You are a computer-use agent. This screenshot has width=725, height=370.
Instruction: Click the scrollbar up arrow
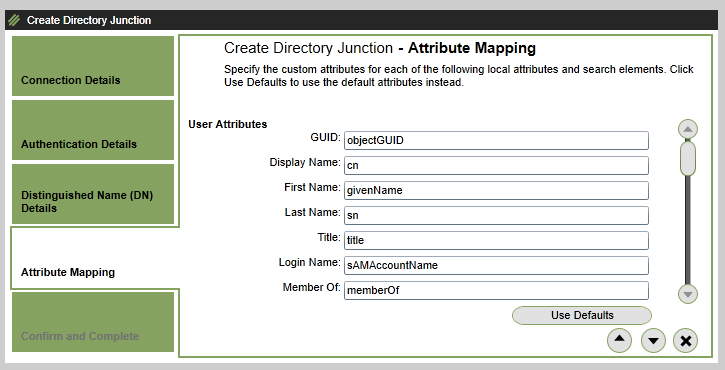click(x=688, y=129)
